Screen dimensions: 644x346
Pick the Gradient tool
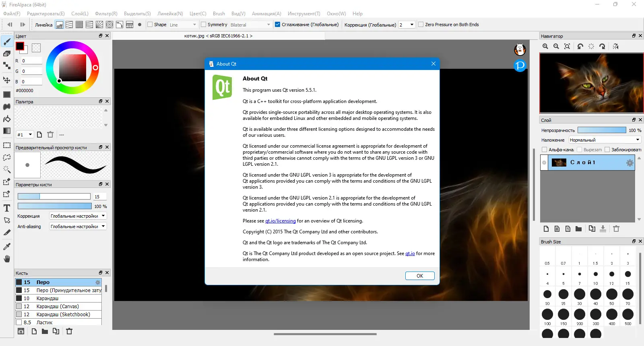tap(7, 131)
